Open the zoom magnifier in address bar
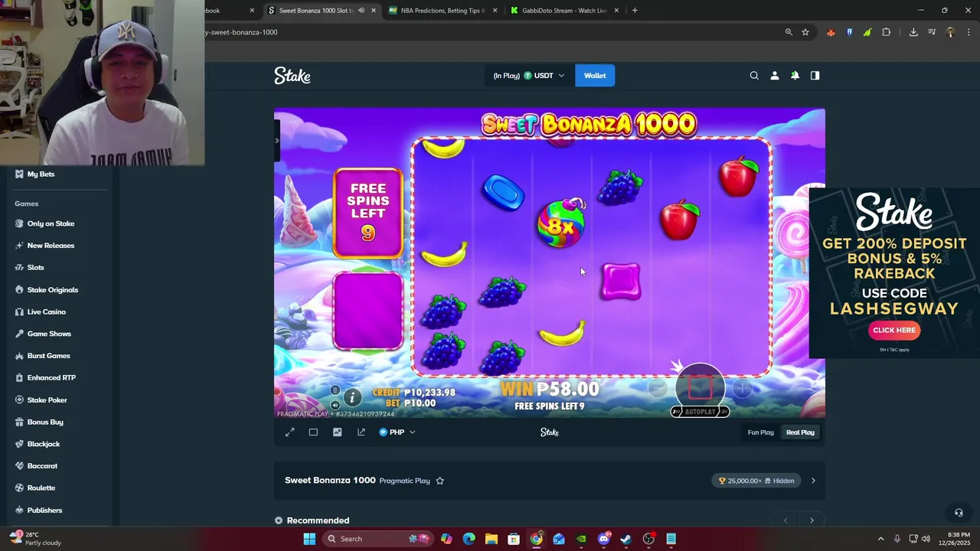Viewport: 980px width, 551px height. [x=789, y=32]
